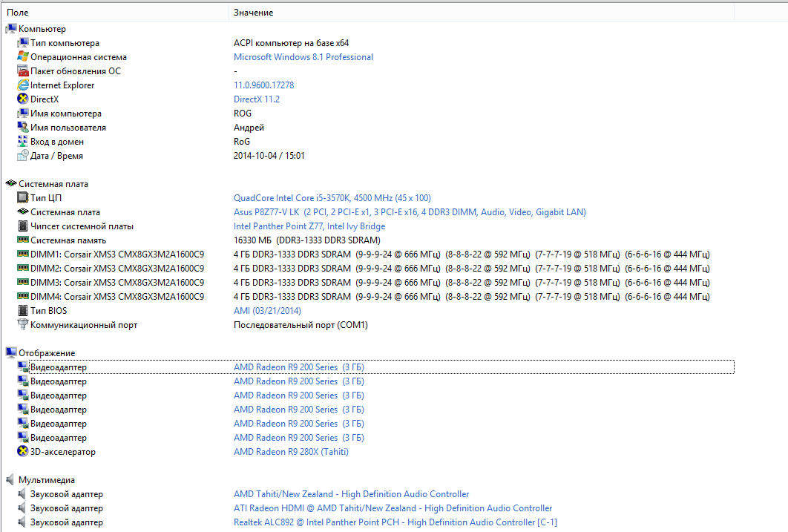Click the Компьютер section icon
The image size is (788, 532).
click(11, 29)
